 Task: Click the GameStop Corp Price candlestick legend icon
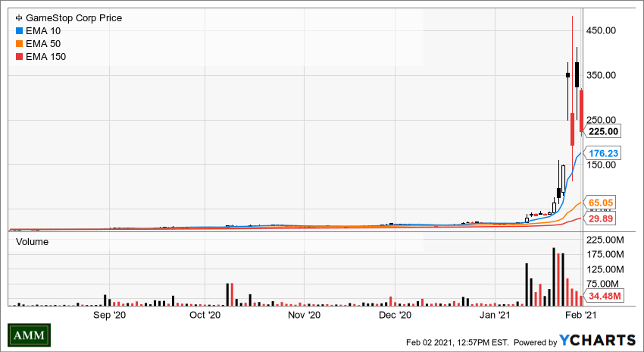pyautogui.click(x=19, y=18)
